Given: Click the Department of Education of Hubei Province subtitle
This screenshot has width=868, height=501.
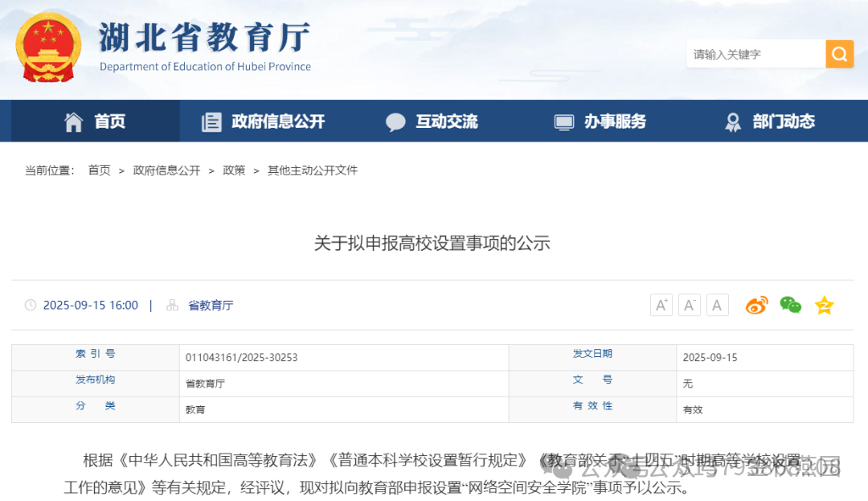Looking at the screenshot, I should click(x=206, y=67).
